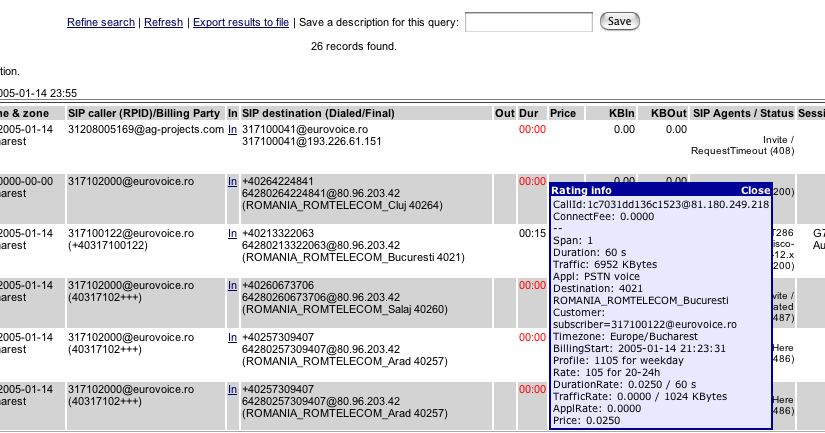
Task: Click In link for +40260673706 row
Action: click(x=232, y=285)
